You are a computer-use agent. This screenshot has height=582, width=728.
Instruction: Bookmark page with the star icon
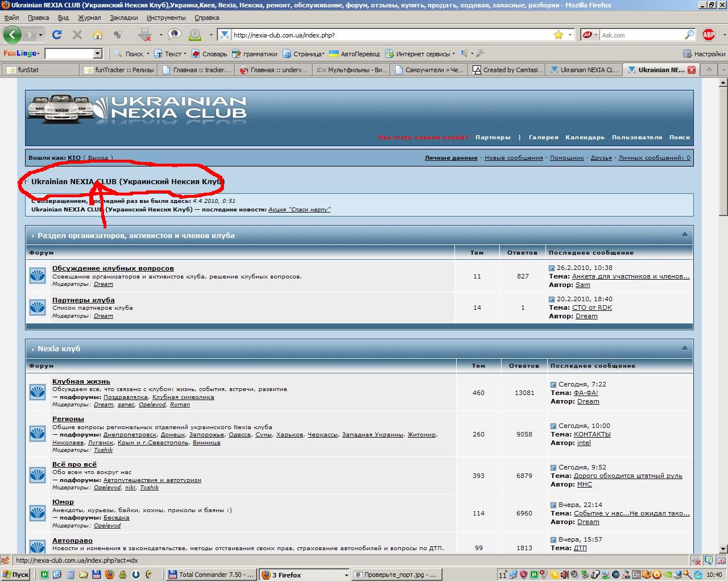[559, 35]
